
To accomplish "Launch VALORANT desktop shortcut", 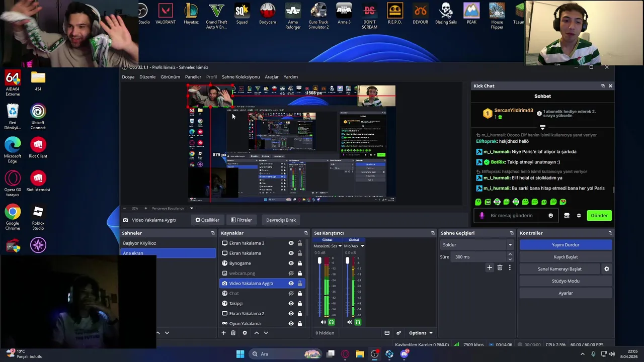I will (166, 14).
